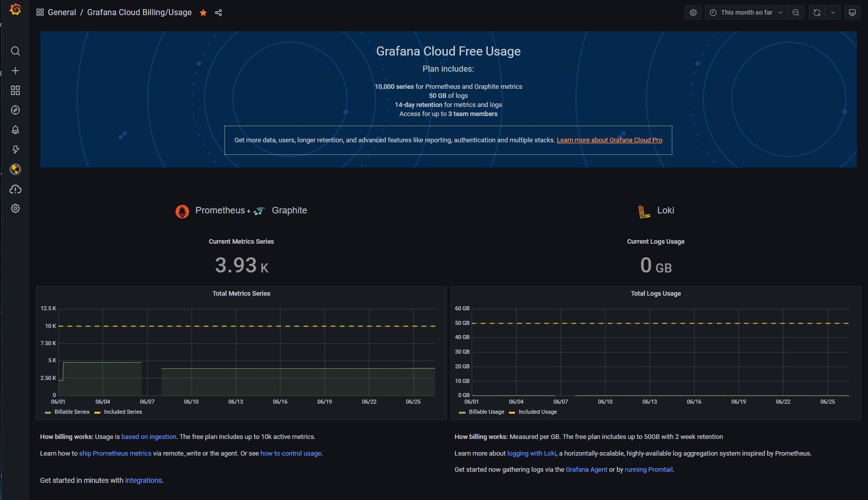Open the 'logging with Loki' link
The height and width of the screenshot is (500, 868).
pyautogui.click(x=532, y=454)
